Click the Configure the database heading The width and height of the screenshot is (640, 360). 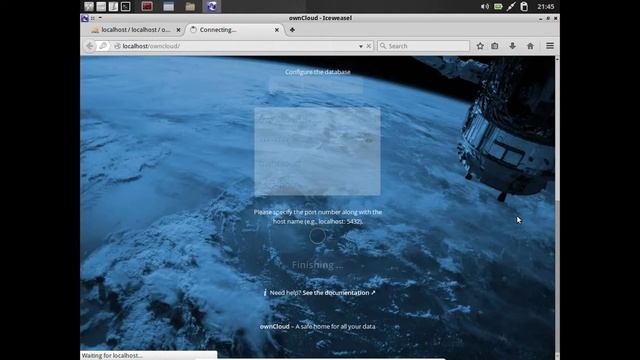click(318, 72)
